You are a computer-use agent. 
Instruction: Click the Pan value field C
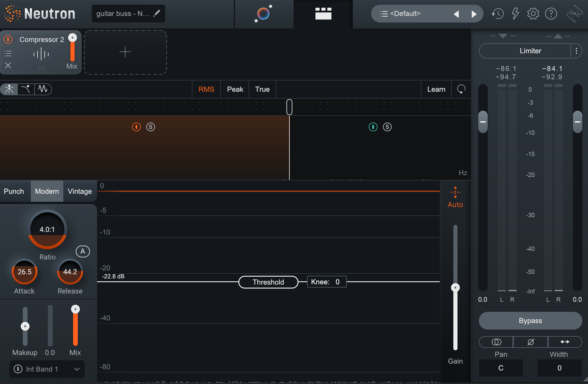(x=501, y=368)
